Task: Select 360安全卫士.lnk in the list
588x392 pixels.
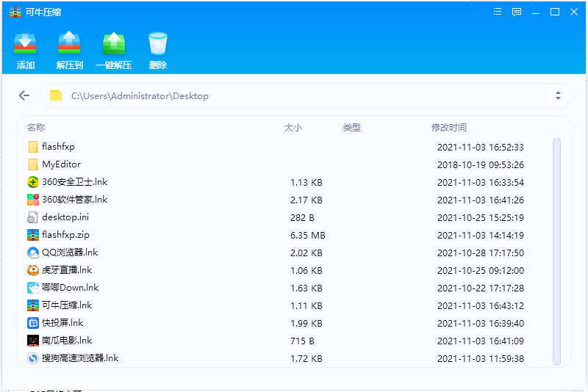Action: pos(74,182)
